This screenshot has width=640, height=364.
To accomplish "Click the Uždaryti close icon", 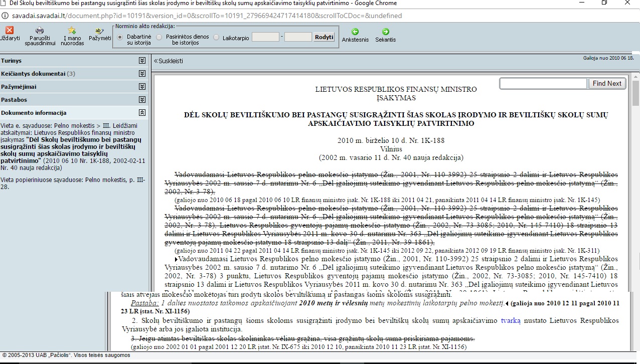I will (x=10, y=30).
